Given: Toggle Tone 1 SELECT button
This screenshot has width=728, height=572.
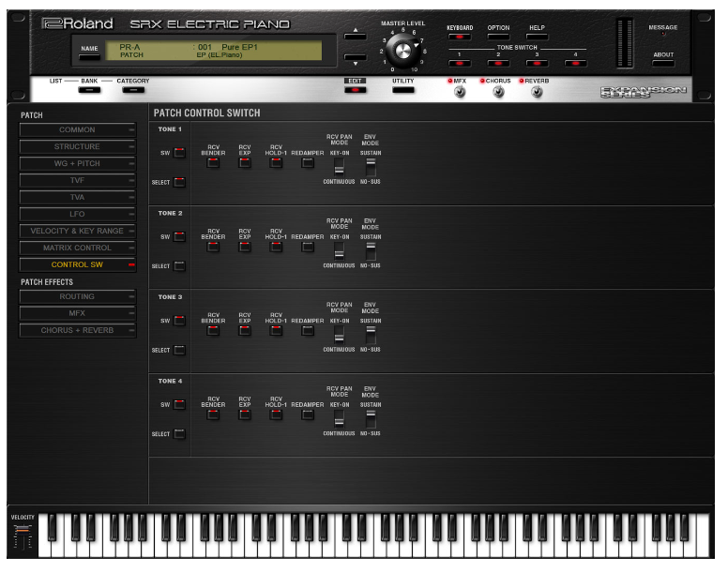Looking at the screenshot, I should (x=179, y=182).
